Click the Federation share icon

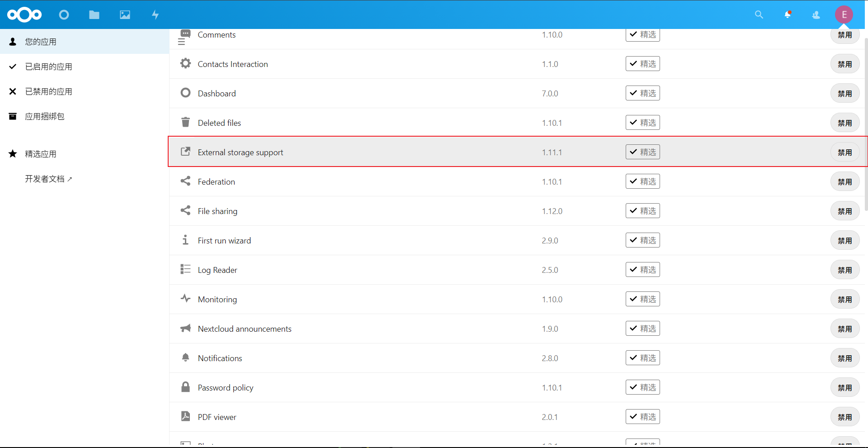click(x=185, y=181)
